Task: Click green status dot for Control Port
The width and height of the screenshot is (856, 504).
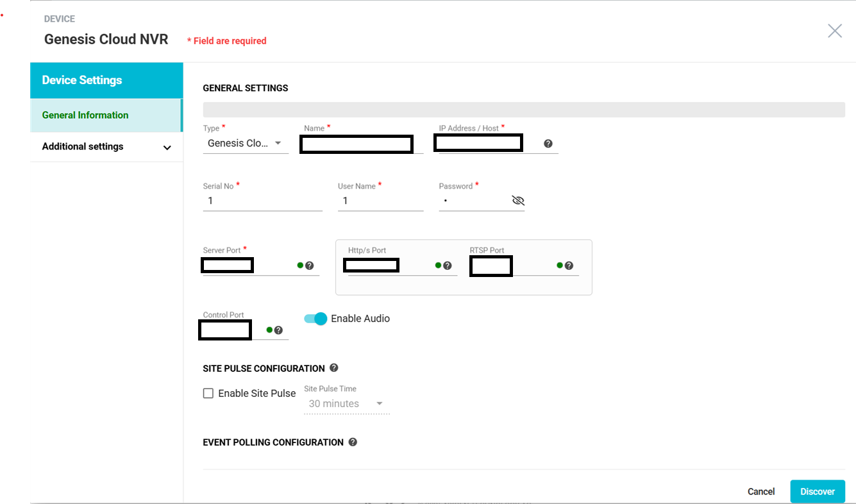Action: pos(269,330)
